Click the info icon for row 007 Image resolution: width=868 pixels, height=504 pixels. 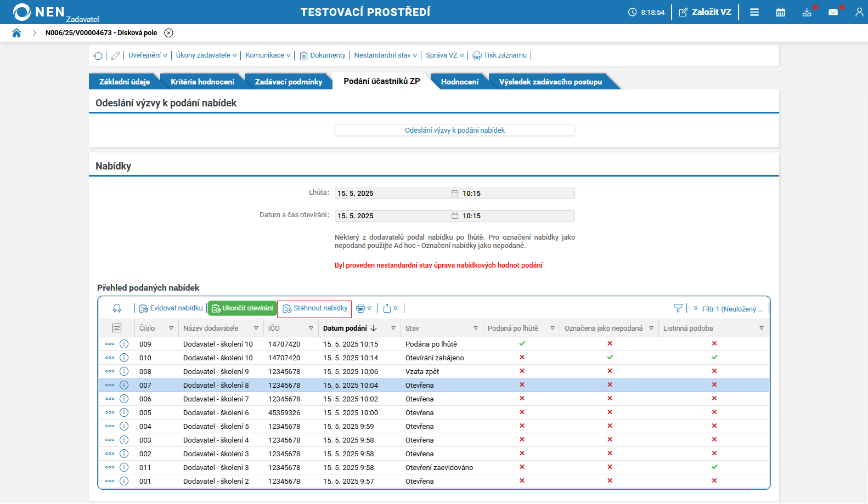(x=124, y=385)
